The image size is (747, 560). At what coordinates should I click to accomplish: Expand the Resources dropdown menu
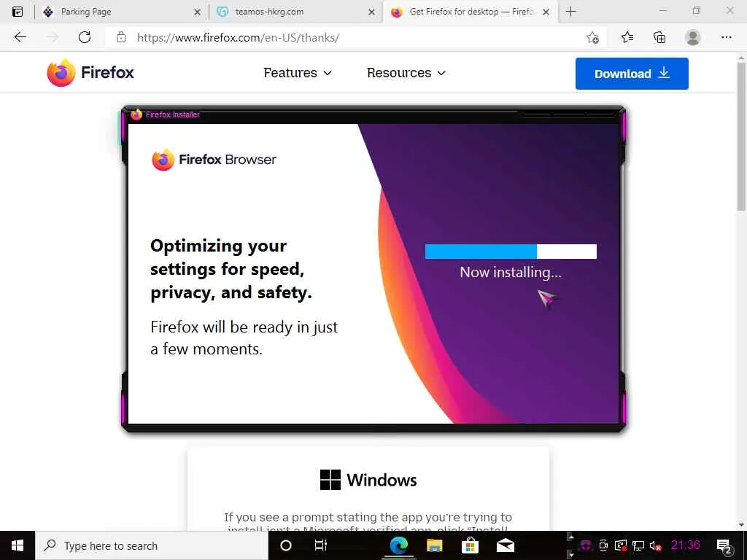click(x=406, y=73)
